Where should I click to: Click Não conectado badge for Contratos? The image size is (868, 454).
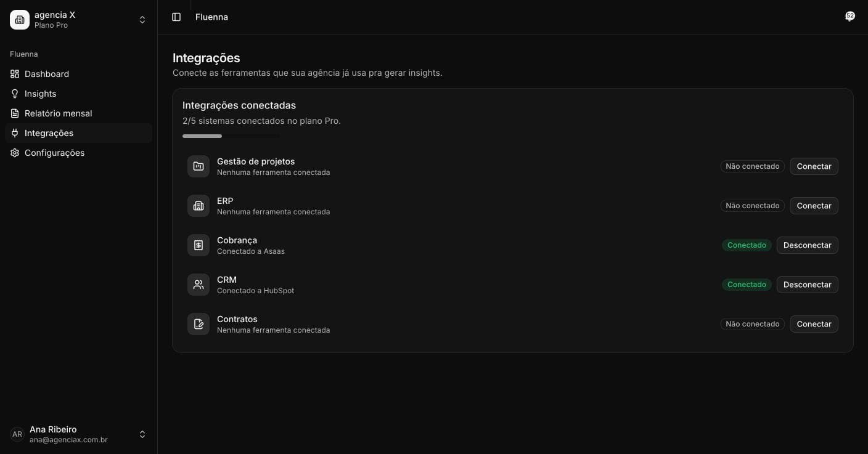(x=753, y=324)
